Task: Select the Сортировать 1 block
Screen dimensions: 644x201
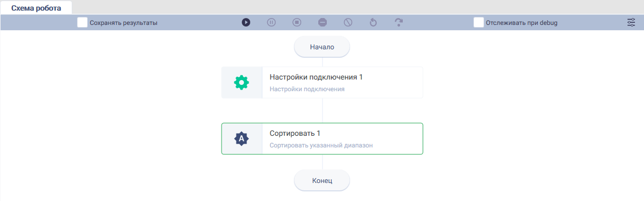Action: 322,138
